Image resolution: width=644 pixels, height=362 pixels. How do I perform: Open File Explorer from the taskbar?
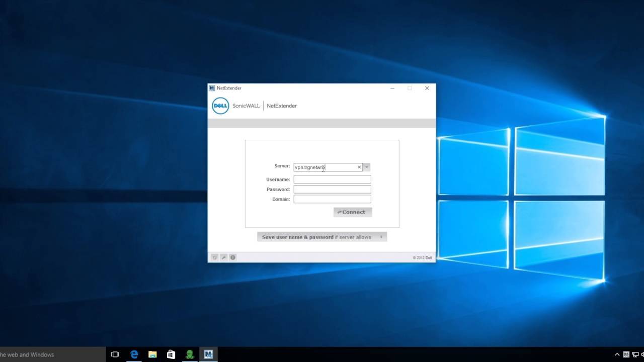(x=152, y=354)
